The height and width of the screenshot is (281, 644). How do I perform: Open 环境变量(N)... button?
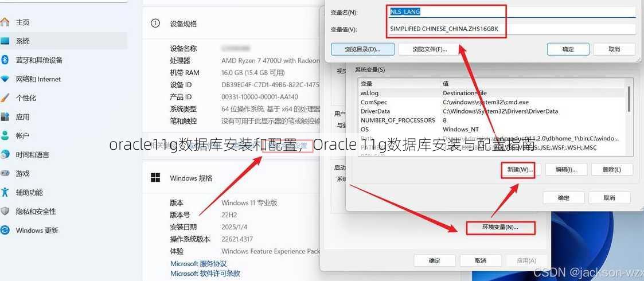(x=500, y=227)
